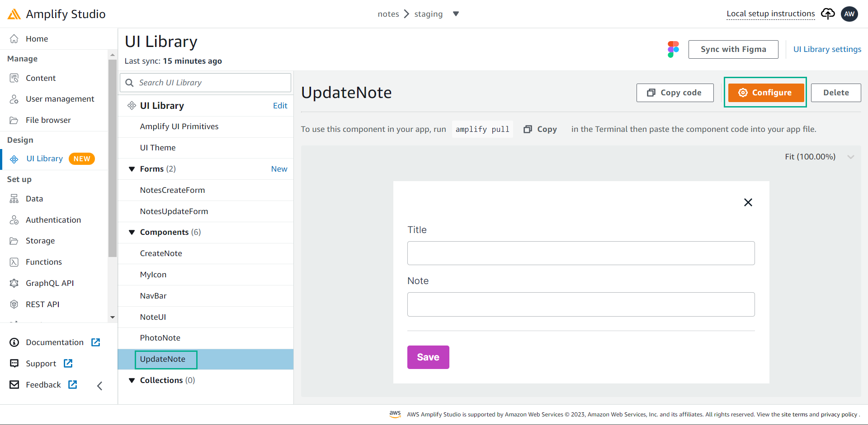Click the copy icon next to amplify pull
The height and width of the screenshot is (425, 868).
[x=528, y=129]
